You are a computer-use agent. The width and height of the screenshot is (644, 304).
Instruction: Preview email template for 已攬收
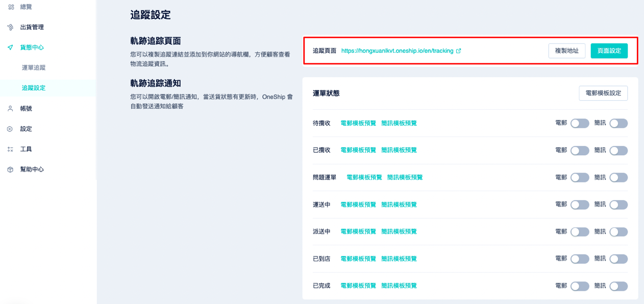tap(358, 150)
